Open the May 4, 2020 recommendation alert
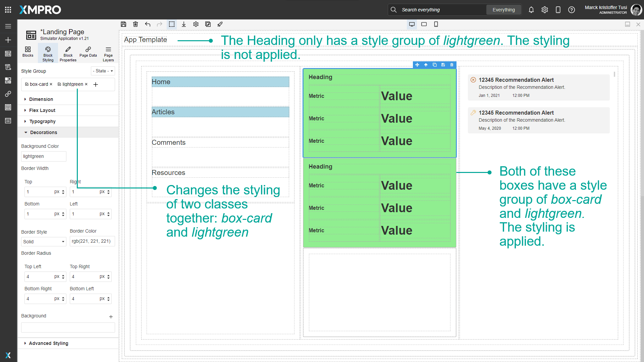The image size is (644, 362). point(539,120)
